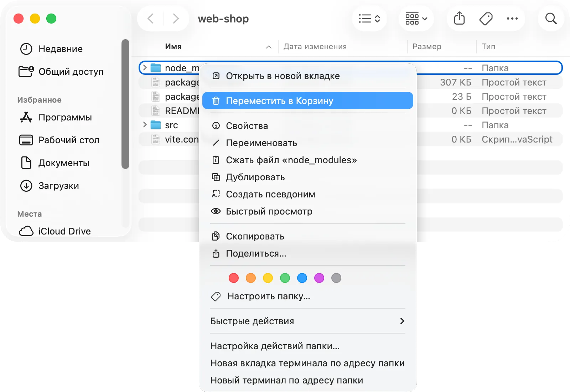Image resolution: width=570 pixels, height=392 pixels.
Task: Expand the Быстрые действия submenu
Action: point(308,321)
